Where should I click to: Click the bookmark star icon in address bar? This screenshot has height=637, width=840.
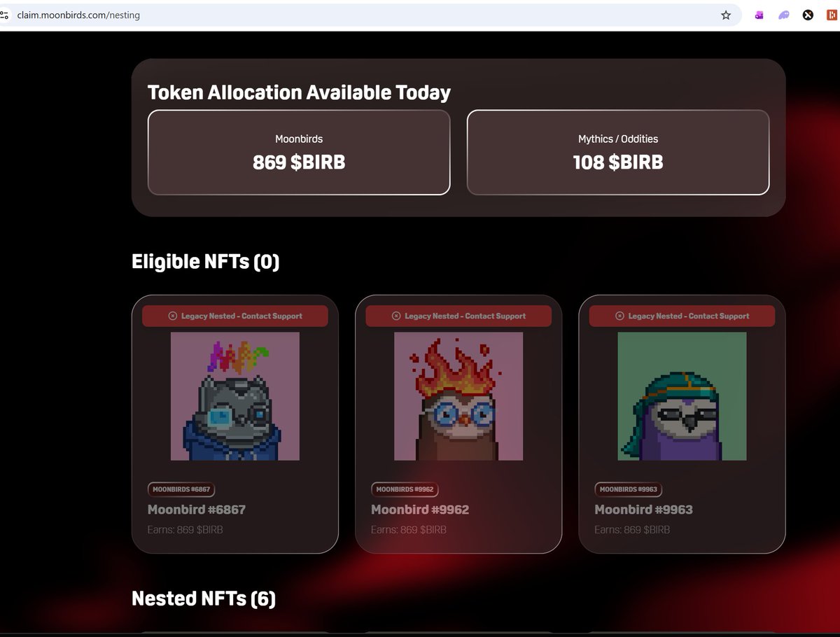(726, 15)
